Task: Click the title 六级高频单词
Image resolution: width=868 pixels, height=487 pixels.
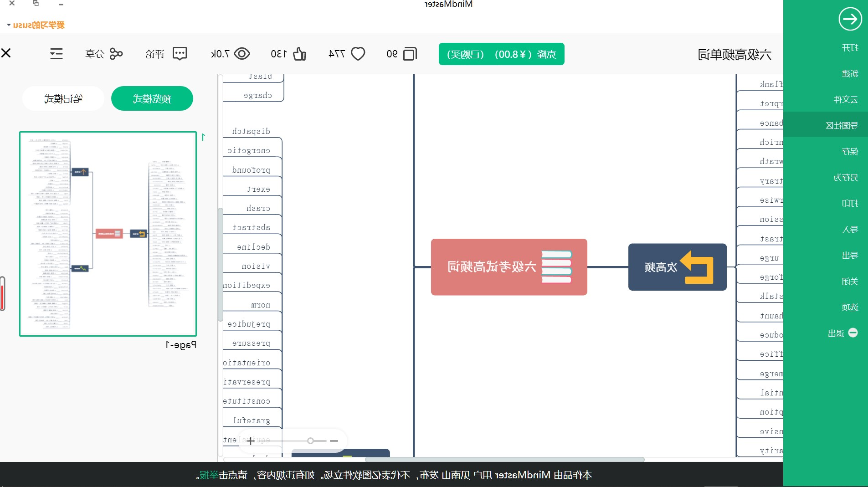Action: click(x=734, y=55)
